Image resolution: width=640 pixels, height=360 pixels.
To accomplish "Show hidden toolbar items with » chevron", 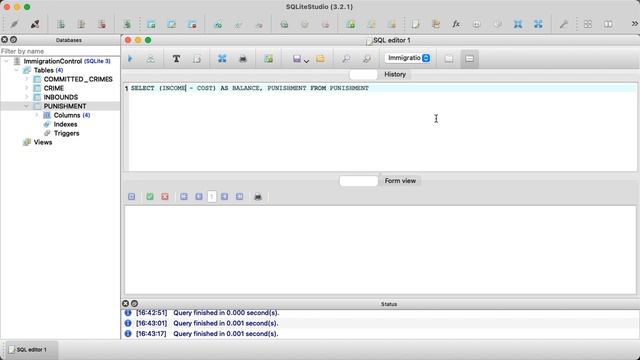I will tap(635, 24).
